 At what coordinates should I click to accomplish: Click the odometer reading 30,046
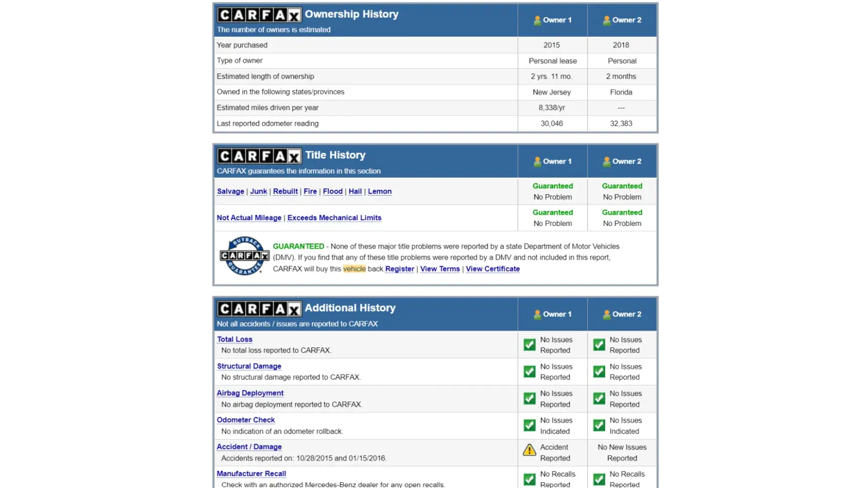[552, 123]
